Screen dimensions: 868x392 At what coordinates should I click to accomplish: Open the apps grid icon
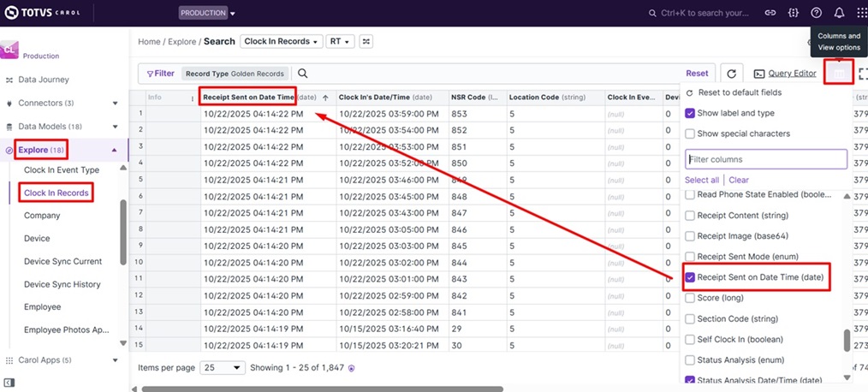pyautogui.click(x=862, y=13)
